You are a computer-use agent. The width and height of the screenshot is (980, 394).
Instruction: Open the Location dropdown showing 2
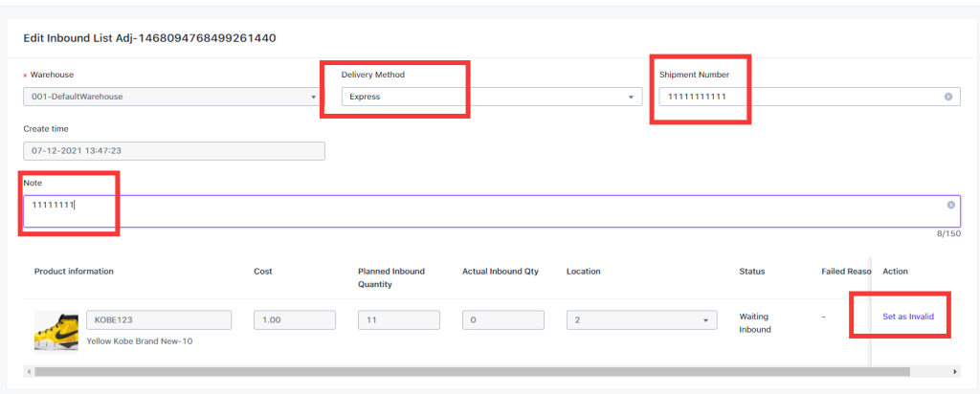[642, 320]
